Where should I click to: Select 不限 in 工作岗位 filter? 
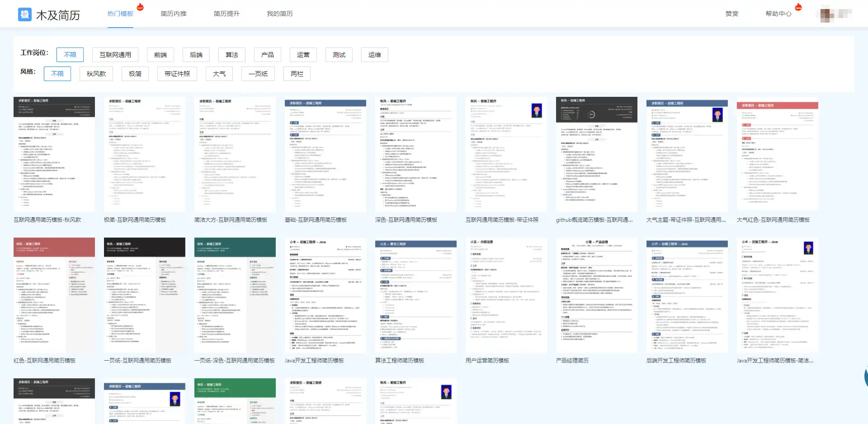point(70,55)
